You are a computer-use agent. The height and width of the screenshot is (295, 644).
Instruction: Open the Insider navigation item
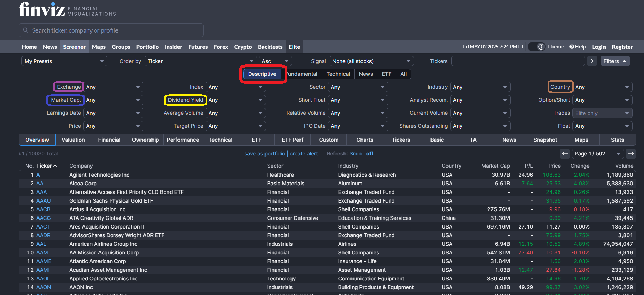click(173, 47)
